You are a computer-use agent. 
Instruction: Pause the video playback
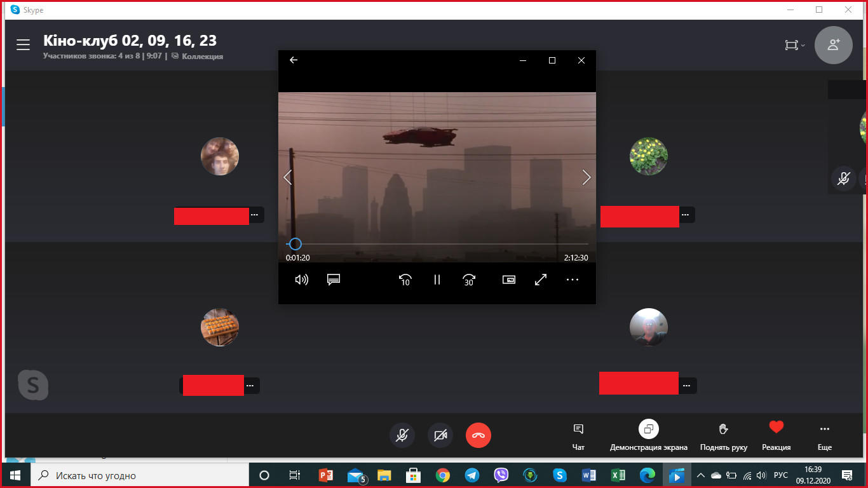pos(437,280)
